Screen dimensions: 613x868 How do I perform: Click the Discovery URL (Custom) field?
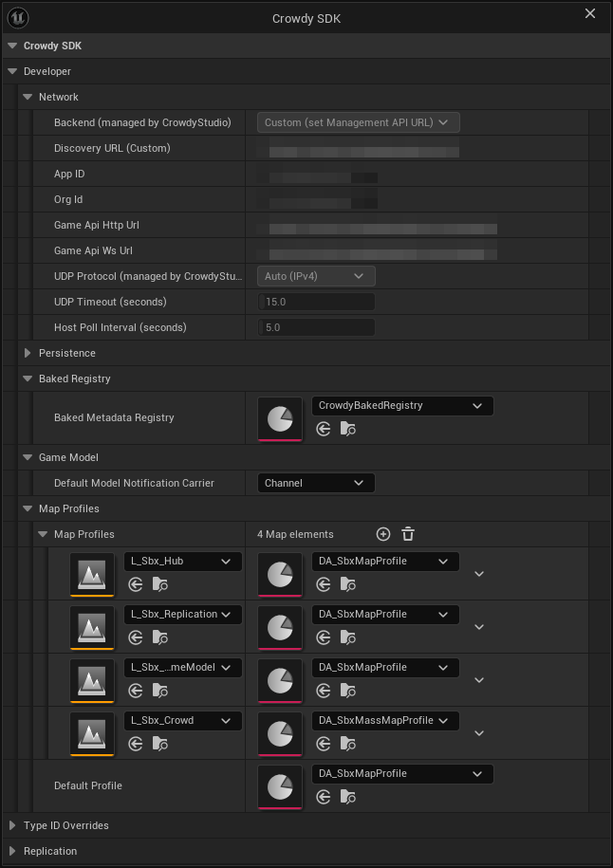pos(359,148)
